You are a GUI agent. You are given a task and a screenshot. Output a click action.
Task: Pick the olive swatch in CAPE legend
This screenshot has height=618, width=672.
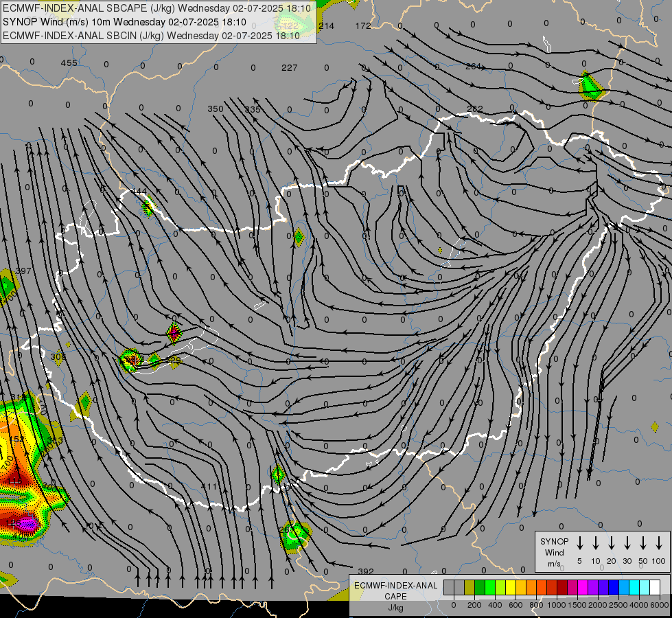tap(470, 588)
